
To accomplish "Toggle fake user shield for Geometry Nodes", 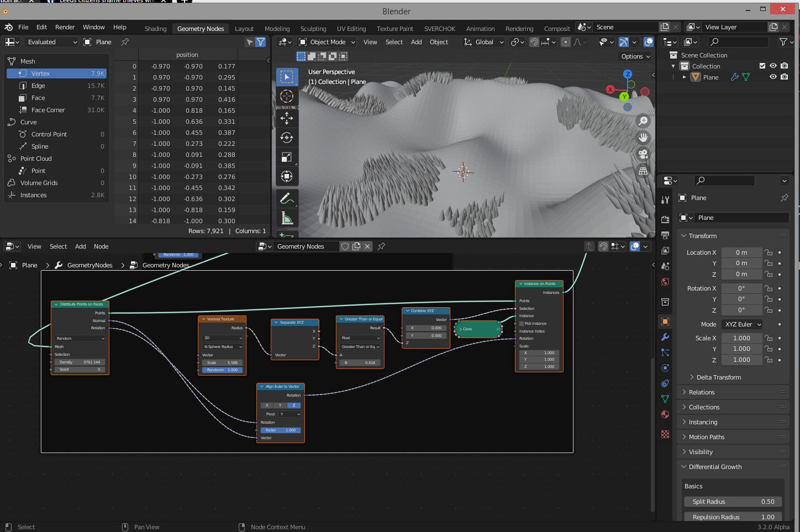I will coord(345,246).
